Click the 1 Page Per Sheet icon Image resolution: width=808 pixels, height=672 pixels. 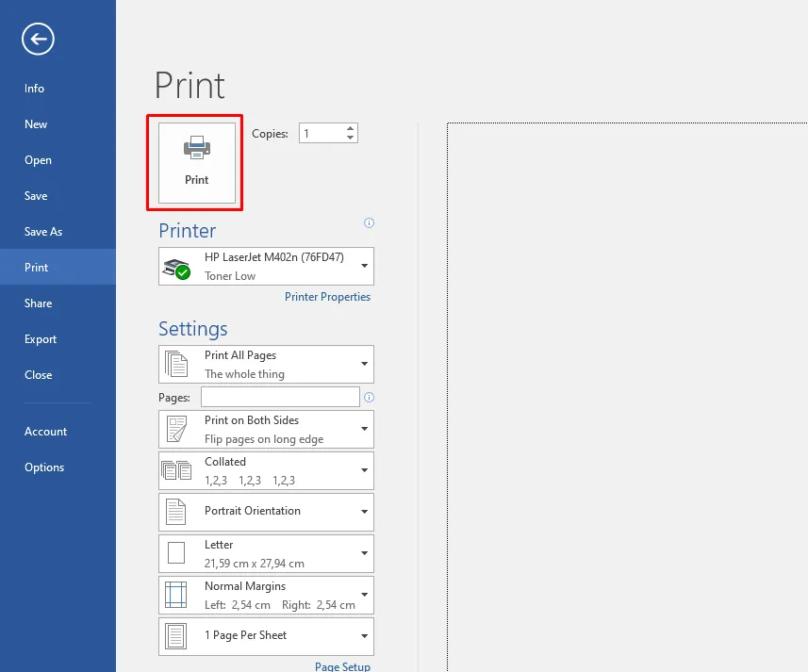[x=176, y=636]
